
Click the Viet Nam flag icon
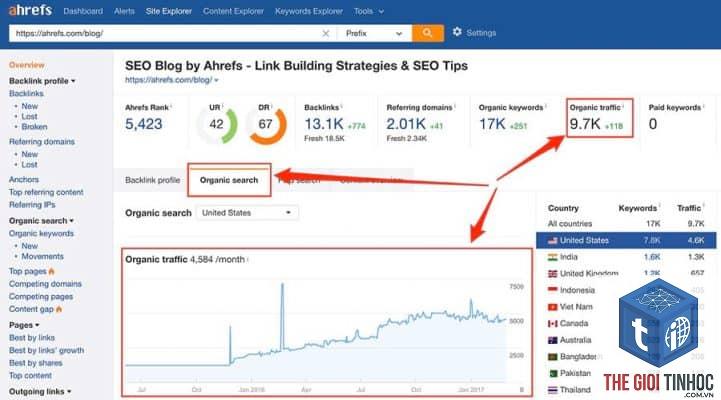[552, 307]
